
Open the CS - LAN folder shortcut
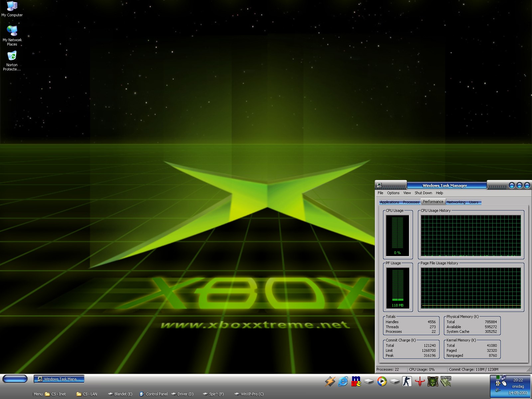87,394
